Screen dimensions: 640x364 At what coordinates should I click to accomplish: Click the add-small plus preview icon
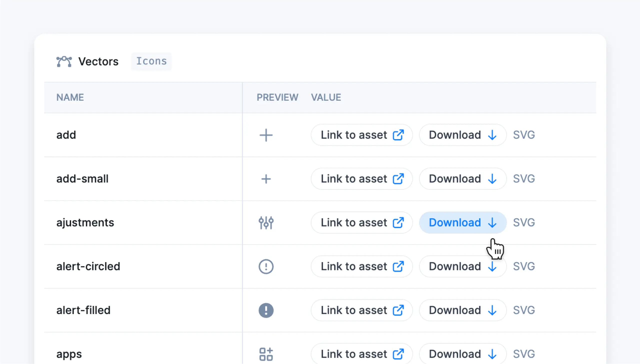[x=266, y=179]
